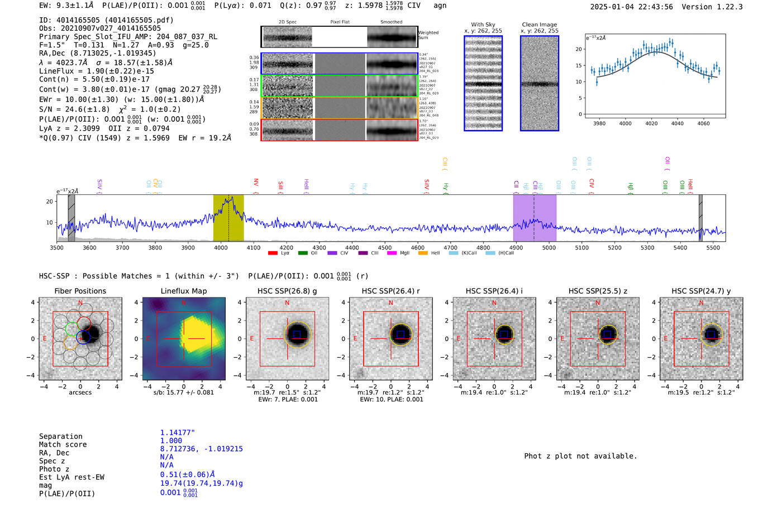Screen dimensions: 782x532
Task: Click the s/b: 15.77 +/- 0.081 caption
Action: [184, 392]
